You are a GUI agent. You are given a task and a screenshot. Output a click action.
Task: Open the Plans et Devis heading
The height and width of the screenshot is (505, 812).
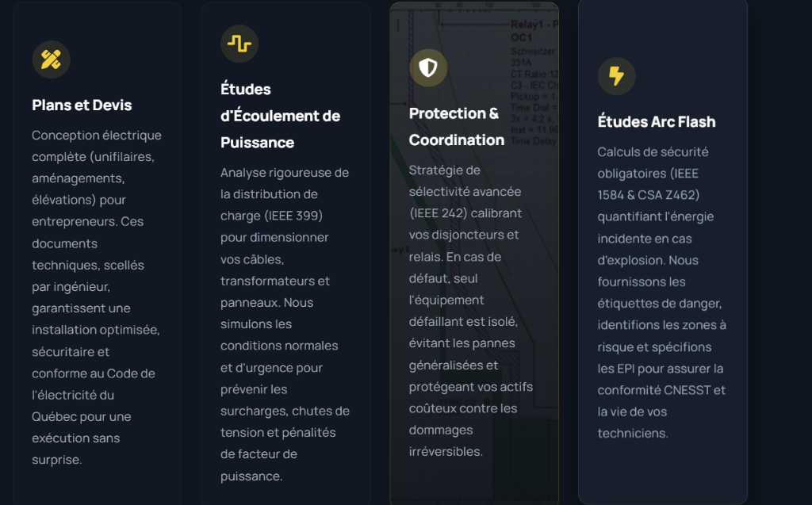pyautogui.click(x=82, y=105)
